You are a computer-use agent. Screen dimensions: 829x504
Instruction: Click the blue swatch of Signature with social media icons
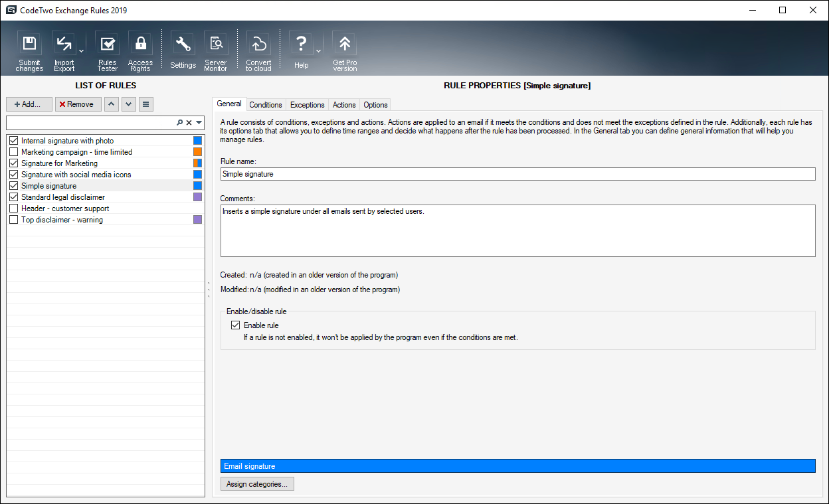(x=197, y=175)
